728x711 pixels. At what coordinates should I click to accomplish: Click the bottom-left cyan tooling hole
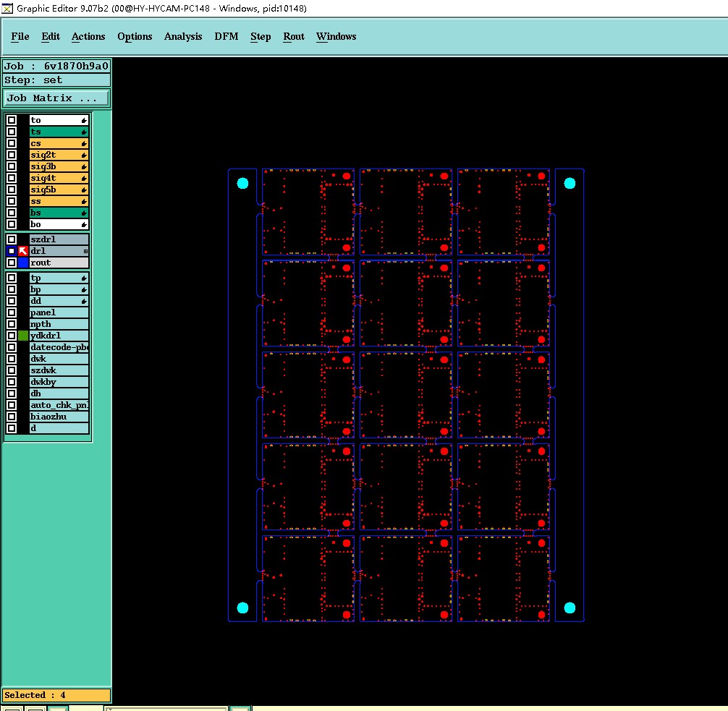(x=243, y=608)
